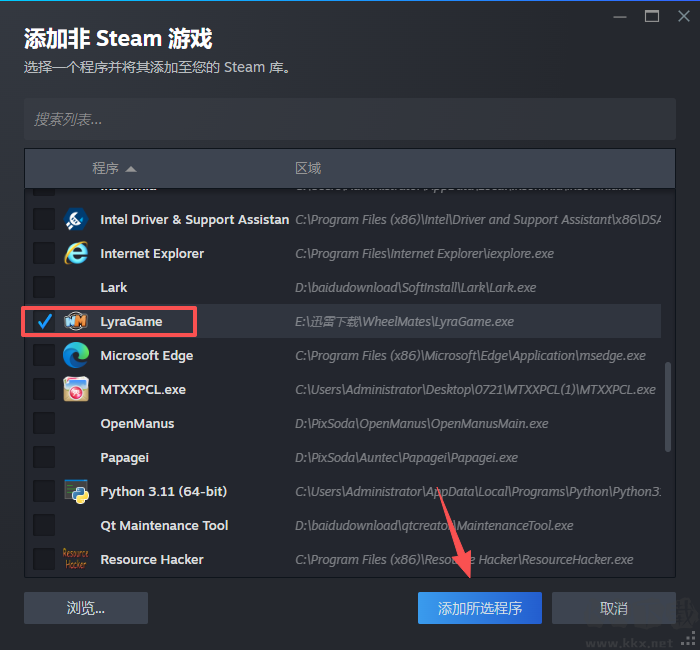Image resolution: width=700 pixels, height=650 pixels.
Task: Tick the Lark checkbox
Action: click(44, 287)
